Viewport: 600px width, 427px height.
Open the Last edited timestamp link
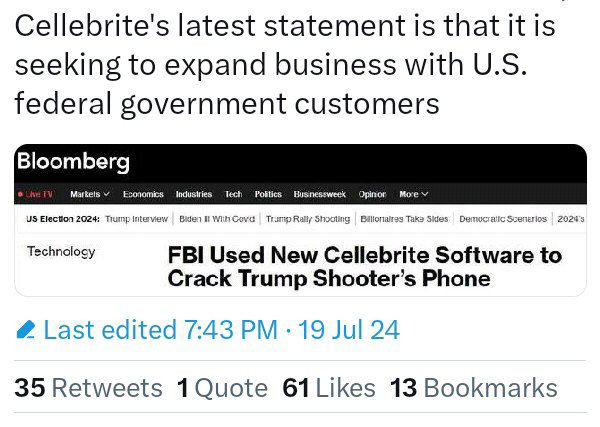[222, 330]
